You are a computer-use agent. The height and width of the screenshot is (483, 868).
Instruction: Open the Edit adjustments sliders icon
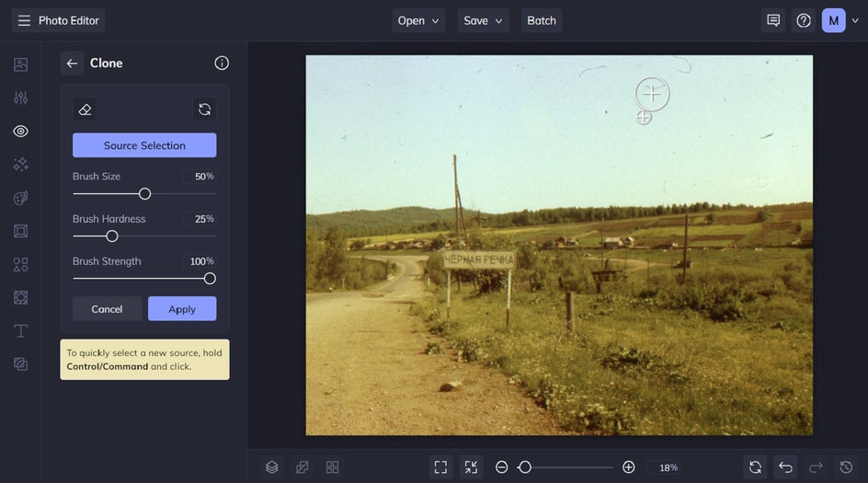tap(20, 98)
